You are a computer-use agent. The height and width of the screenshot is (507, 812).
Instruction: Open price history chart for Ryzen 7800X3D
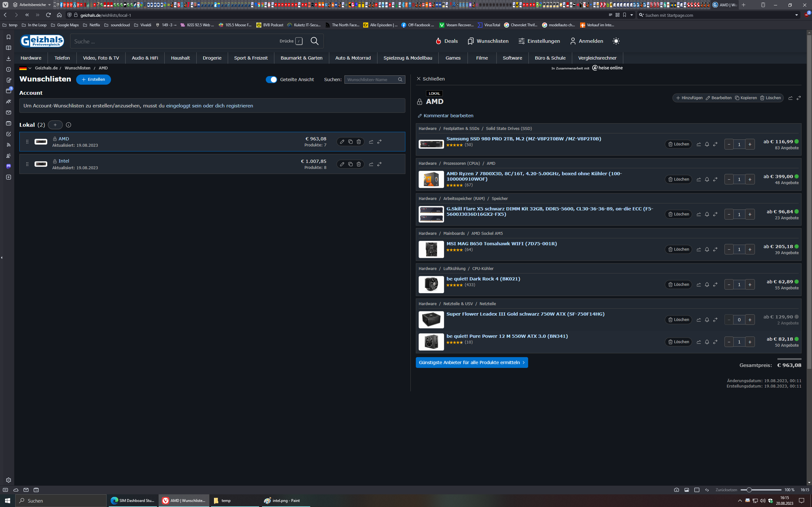698,179
